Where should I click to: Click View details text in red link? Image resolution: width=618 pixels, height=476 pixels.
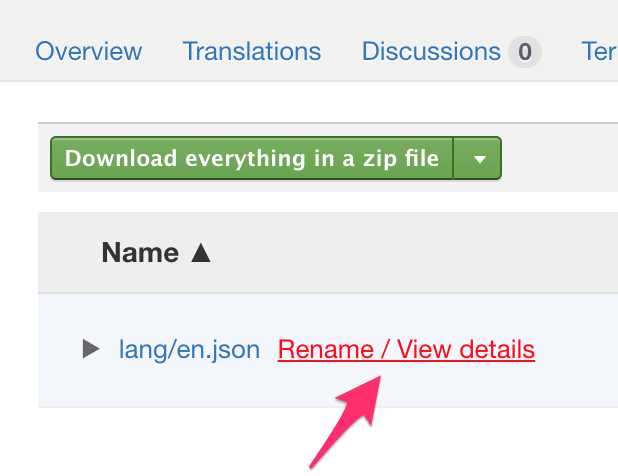point(465,350)
